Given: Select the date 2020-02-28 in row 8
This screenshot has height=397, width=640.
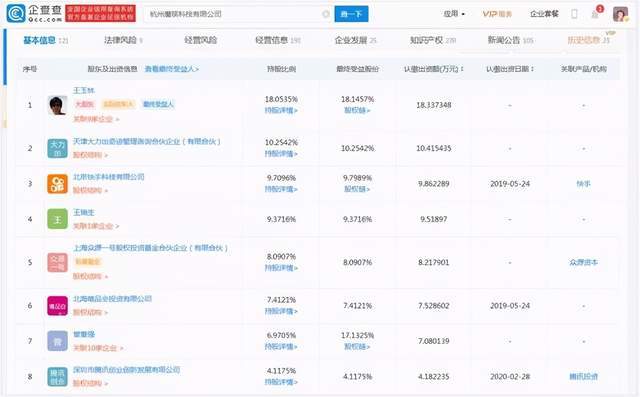Looking at the screenshot, I should [x=510, y=377].
